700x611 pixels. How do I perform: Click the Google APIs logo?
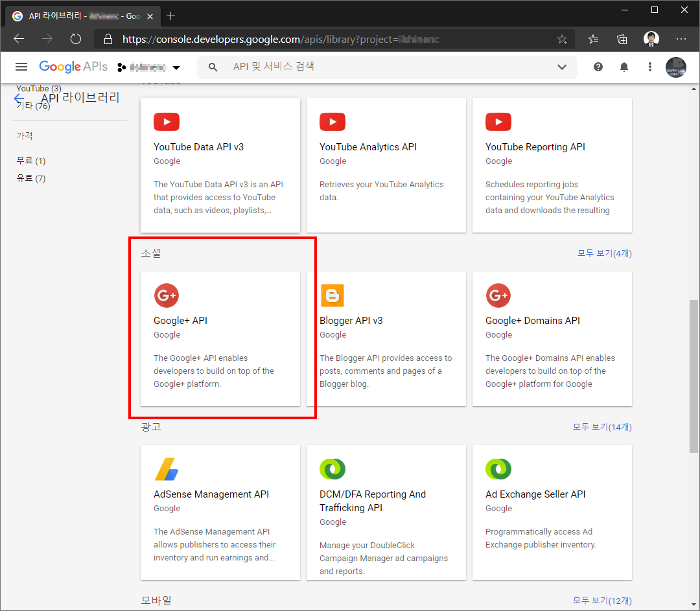(x=73, y=67)
